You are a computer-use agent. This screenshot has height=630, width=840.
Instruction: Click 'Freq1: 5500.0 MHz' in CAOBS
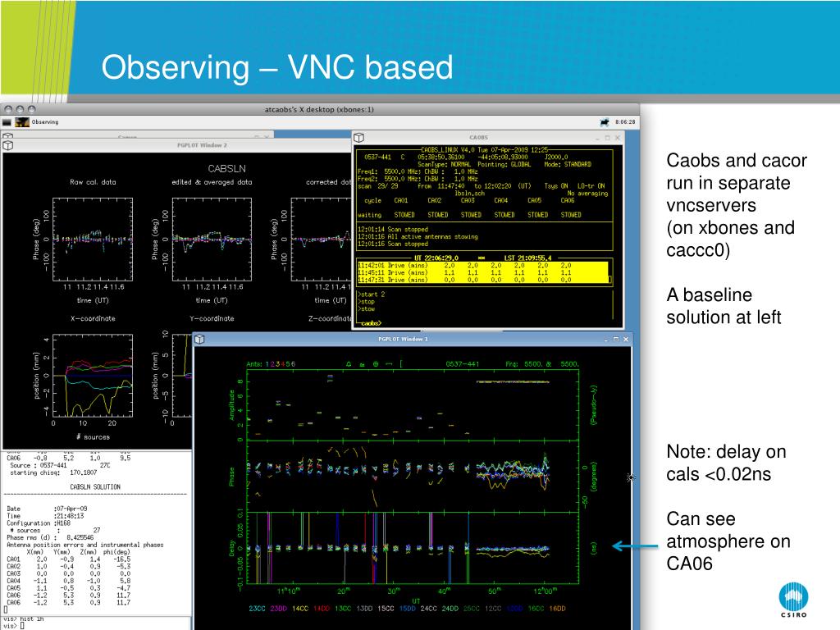[390, 171]
